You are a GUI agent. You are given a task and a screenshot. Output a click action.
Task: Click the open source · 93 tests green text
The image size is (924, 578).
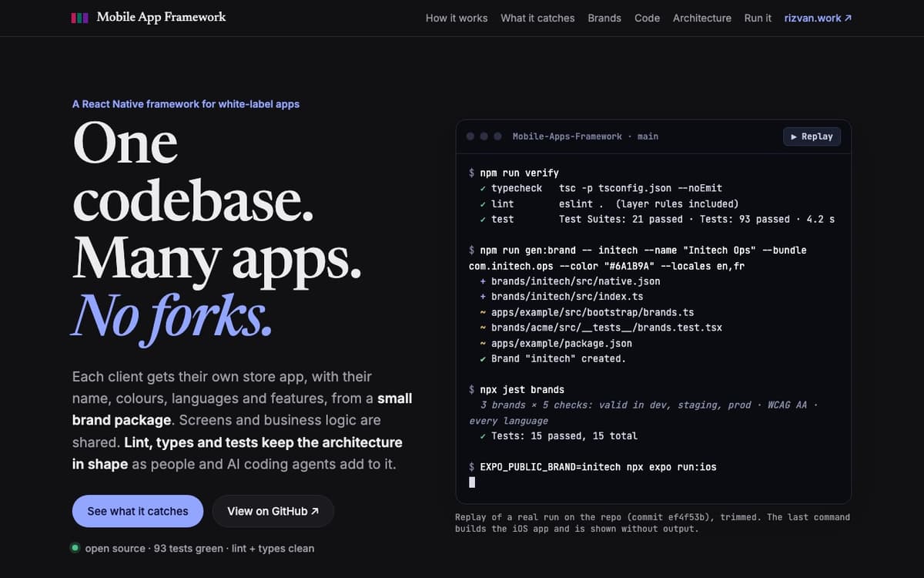[199, 548]
